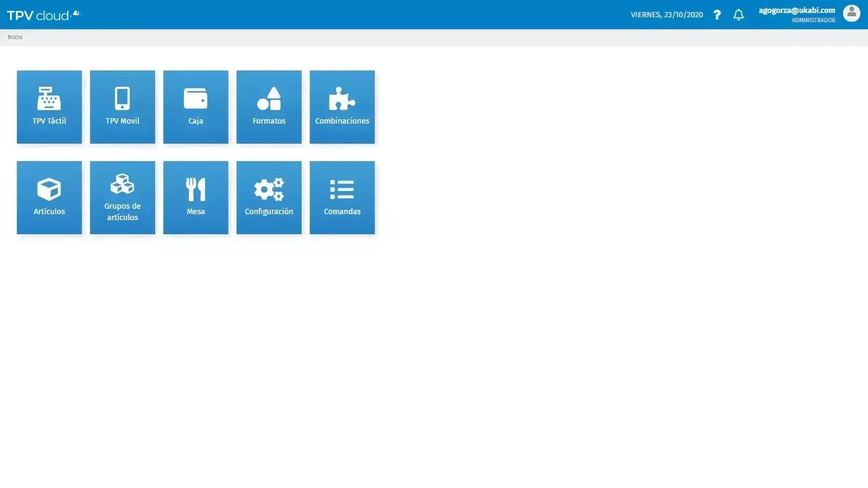The height and width of the screenshot is (488, 868).
Task: Open the TPV Táctil module
Action: coord(49,107)
